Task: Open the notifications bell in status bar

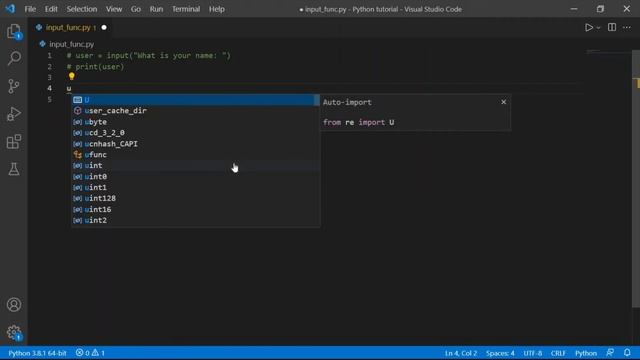Action: [x=627, y=353]
